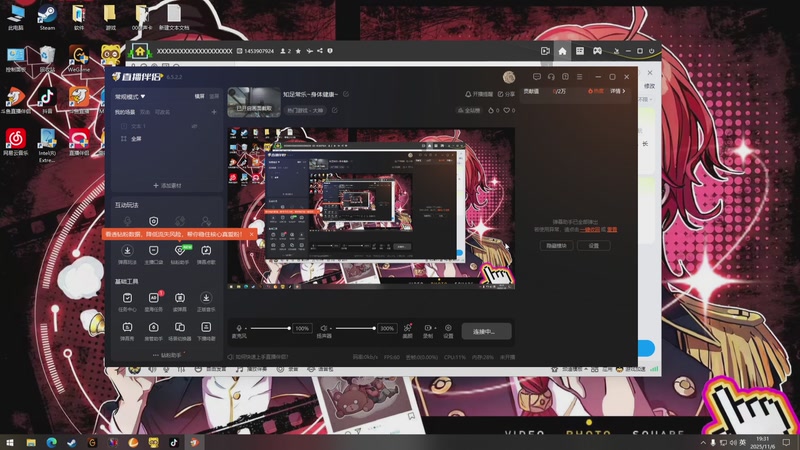Switch to 横屏 landscape orientation
800x450 pixels.
(199, 96)
